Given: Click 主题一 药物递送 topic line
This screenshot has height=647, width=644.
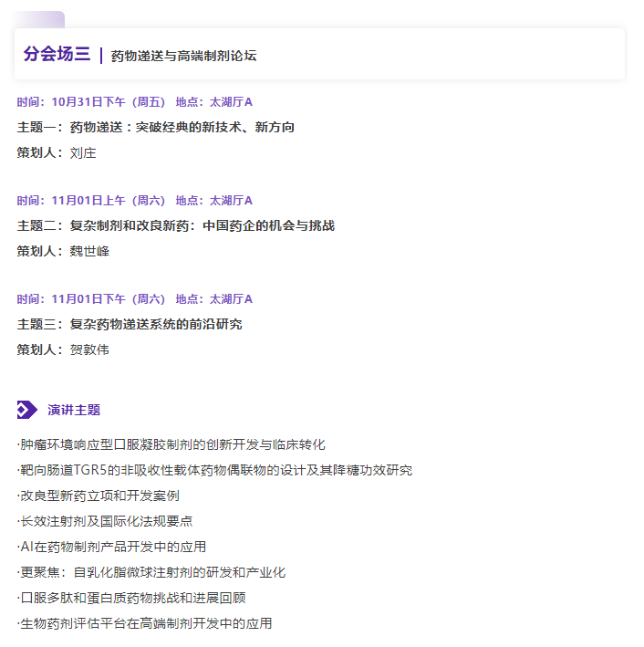Looking at the screenshot, I should tap(155, 127).
